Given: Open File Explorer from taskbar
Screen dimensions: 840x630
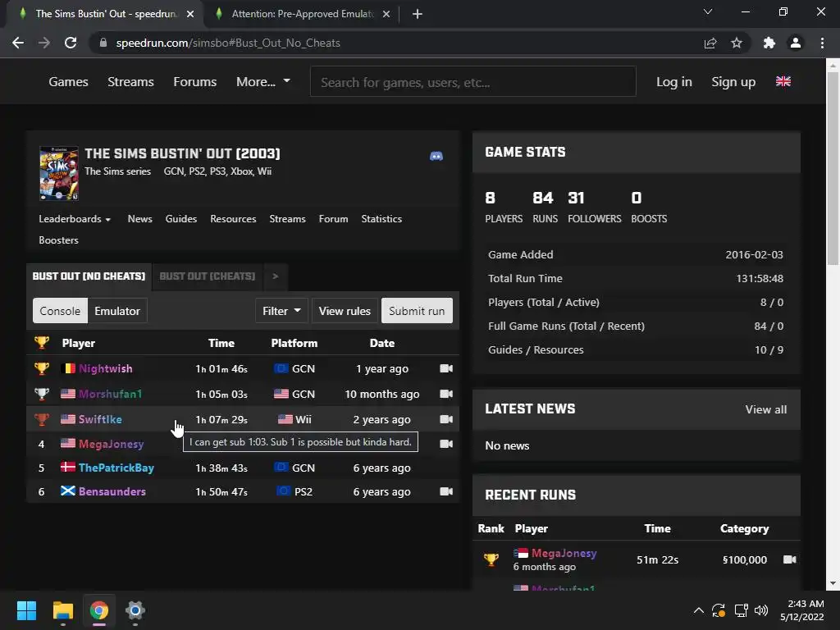Looking at the screenshot, I should click(x=62, y=610).
